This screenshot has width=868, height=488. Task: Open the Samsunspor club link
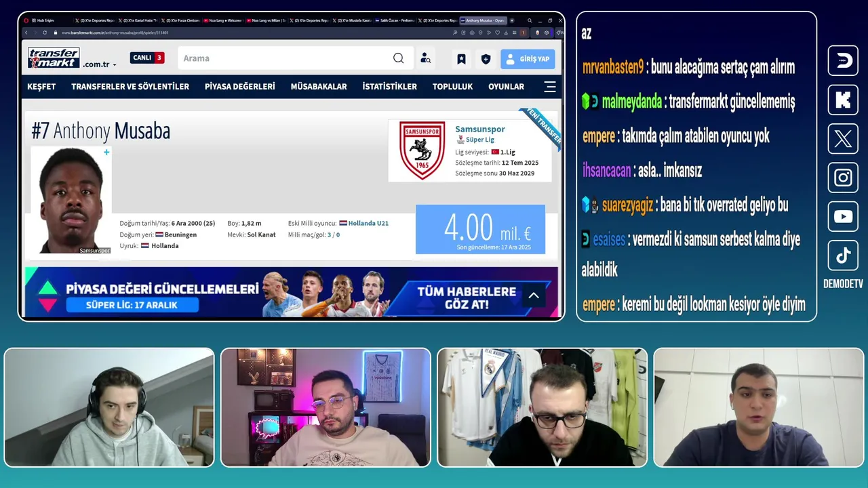pos(480,129)
